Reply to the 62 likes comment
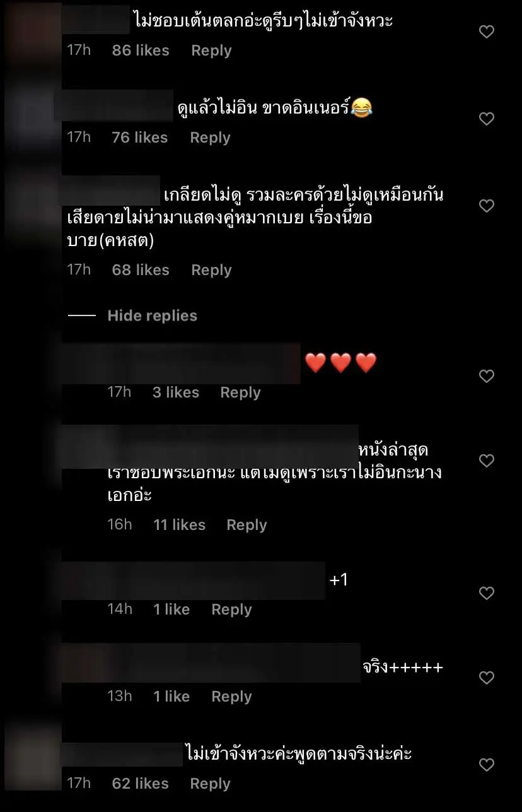522x812 pixels. (210, 784)
